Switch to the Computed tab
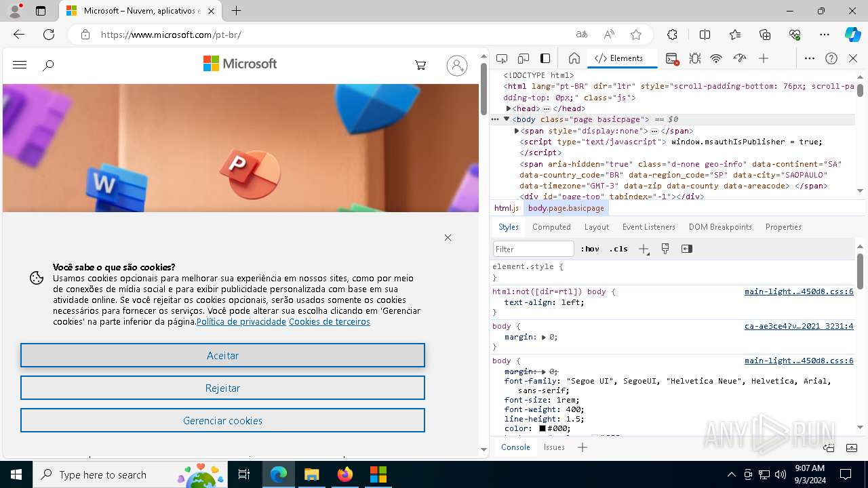Screen dimensions: 868x488 pyautogui.click(x=551, y=227)
